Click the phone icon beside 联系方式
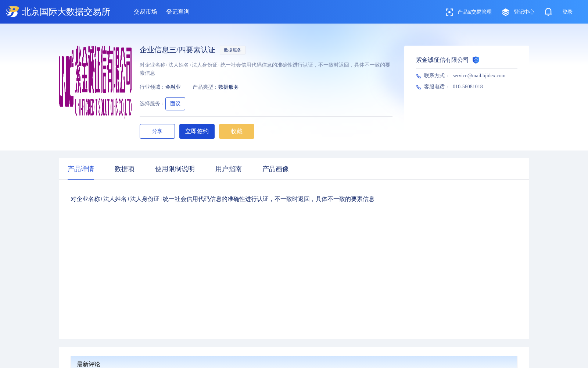This screenshot has width=588, height=368. click(x=419, y=76)
